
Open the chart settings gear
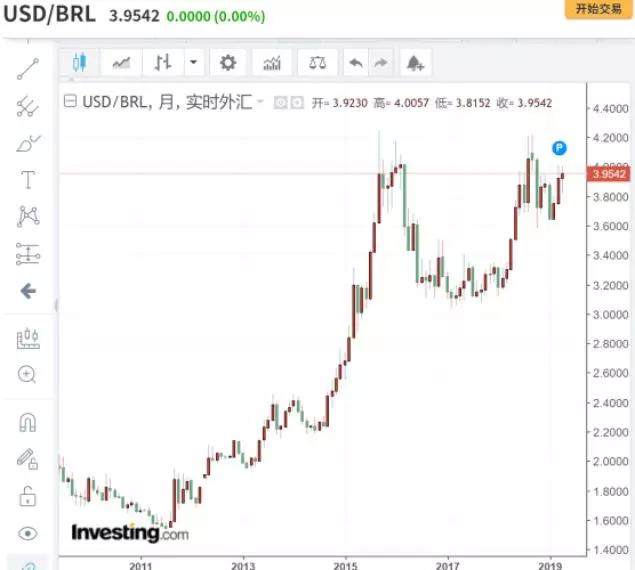[228, 63]
